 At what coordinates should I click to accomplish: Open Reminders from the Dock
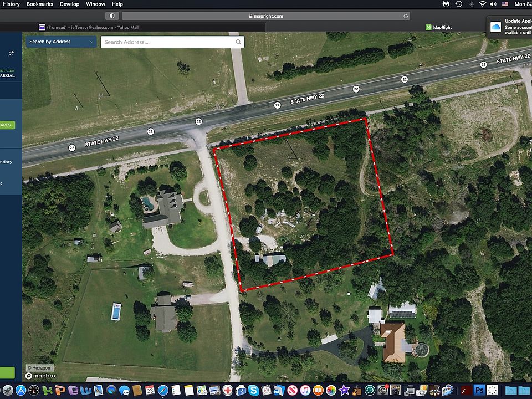[x=176, y=390]
